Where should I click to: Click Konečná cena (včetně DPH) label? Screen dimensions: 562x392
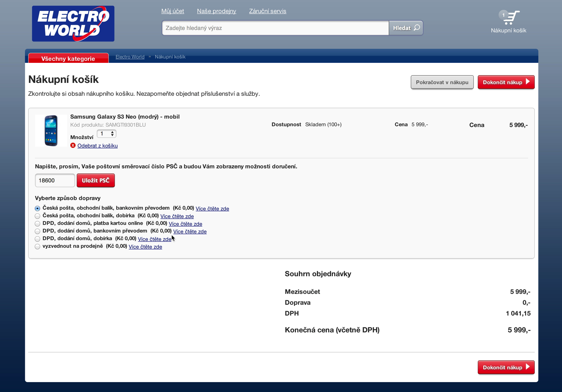332,330
